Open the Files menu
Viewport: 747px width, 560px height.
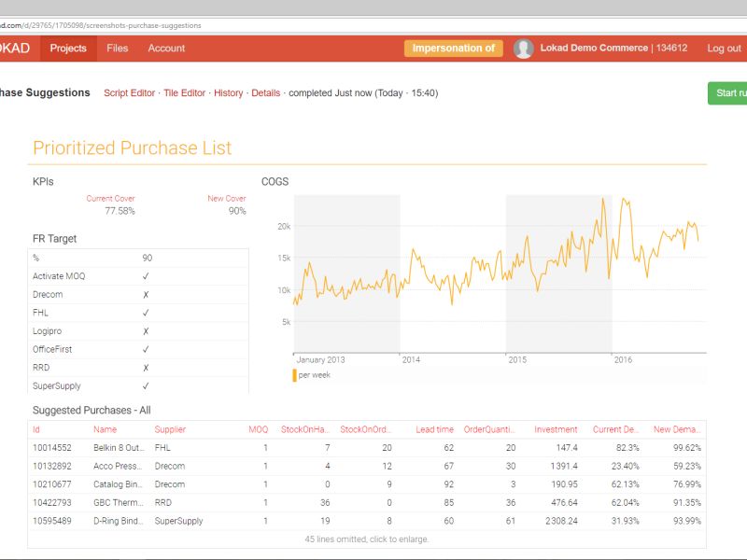[x=118, y=49]
